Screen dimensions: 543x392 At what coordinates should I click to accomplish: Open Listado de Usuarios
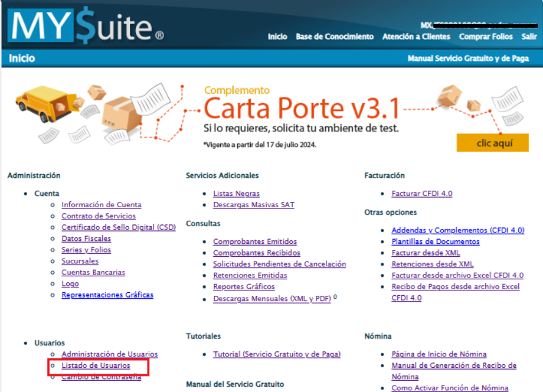tap(96, 365)
